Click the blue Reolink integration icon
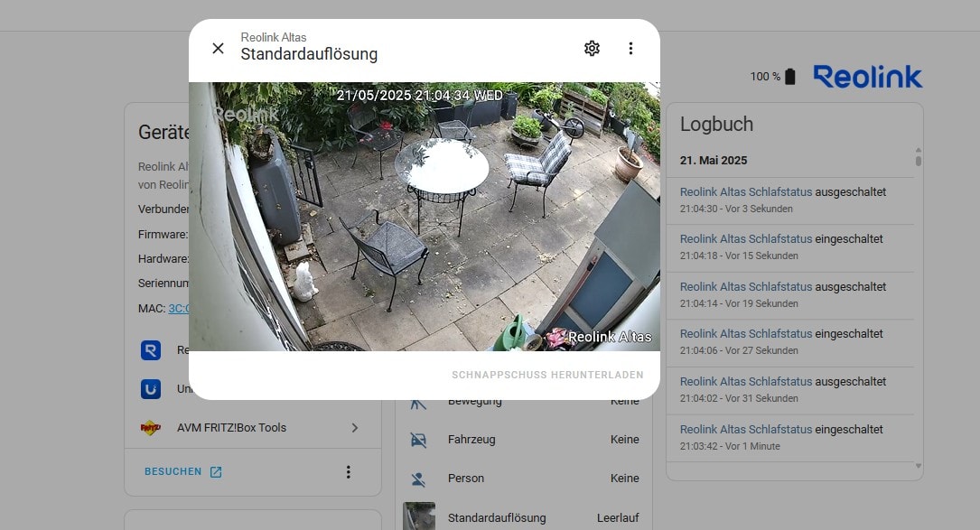980x530 pixels. 151,350
